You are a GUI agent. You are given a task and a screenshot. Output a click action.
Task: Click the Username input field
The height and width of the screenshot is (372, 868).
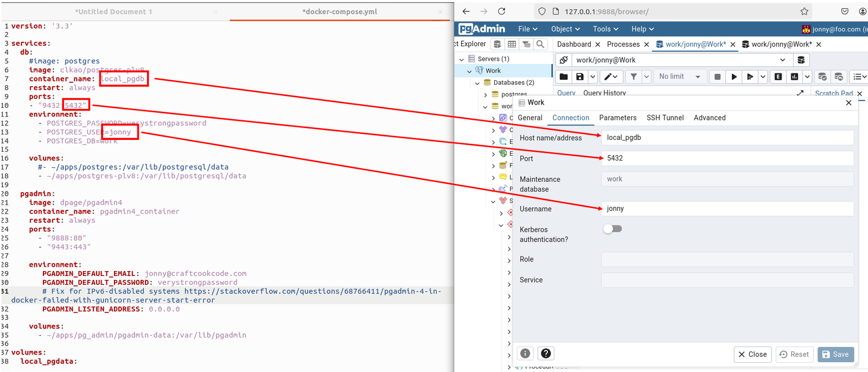(x=727, y=209)
